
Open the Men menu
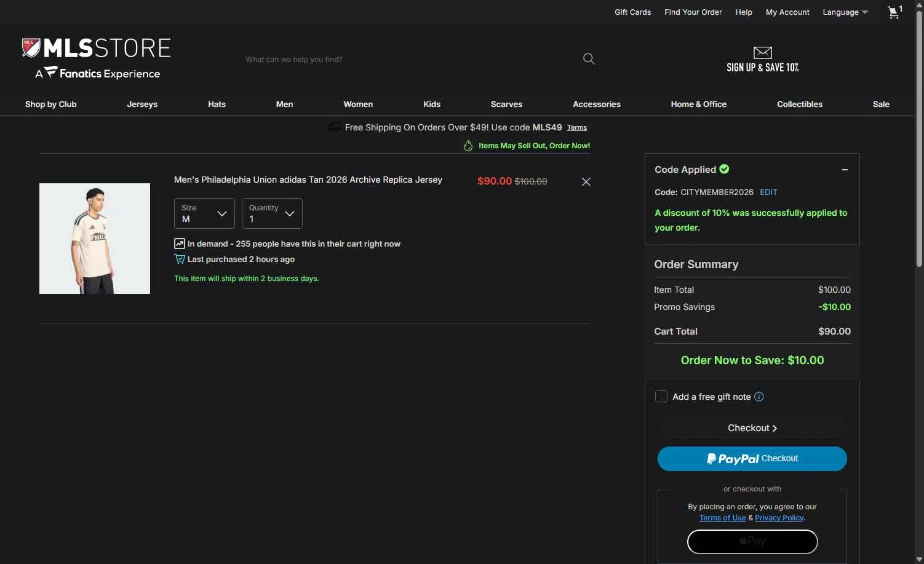(x=284, y=104)
